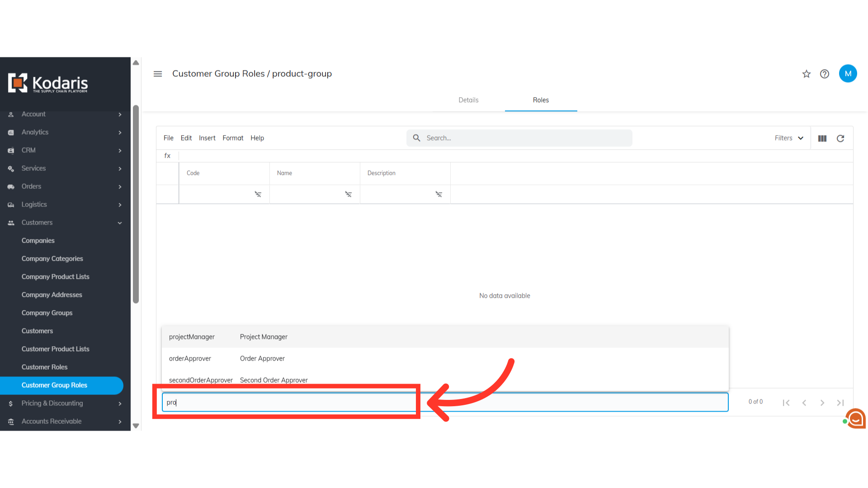Expand the Filters dropdown

point(789,138)
